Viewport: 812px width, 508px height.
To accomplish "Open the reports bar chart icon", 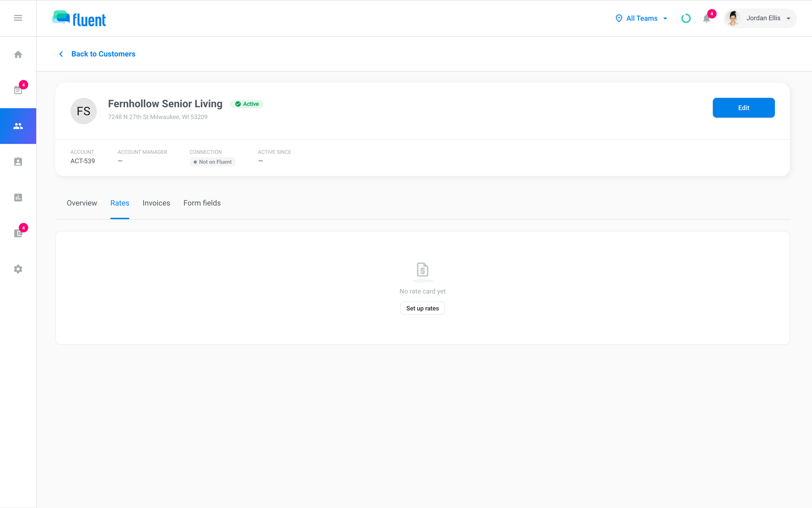I will click(18, 198).
